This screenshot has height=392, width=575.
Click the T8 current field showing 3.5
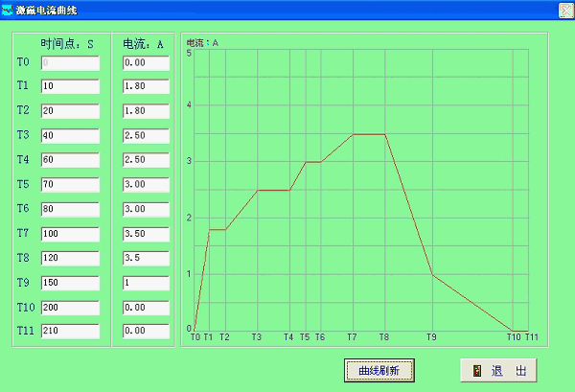click(x=146, y=258)
